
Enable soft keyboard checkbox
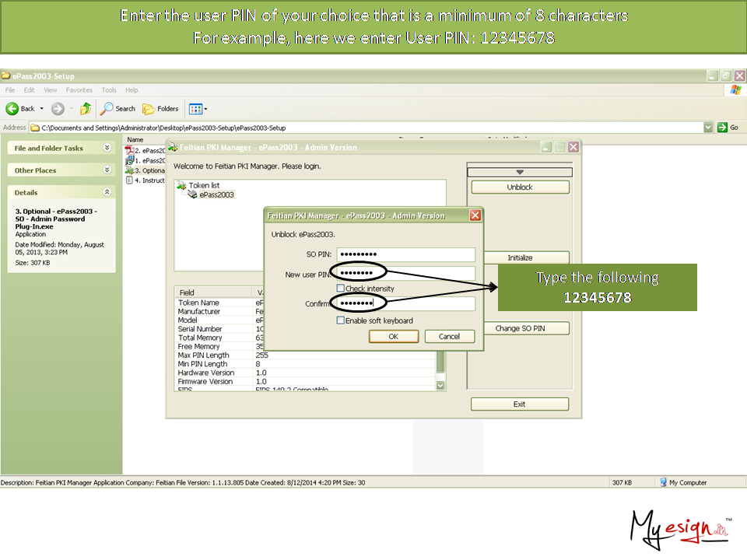coord(341,320)
